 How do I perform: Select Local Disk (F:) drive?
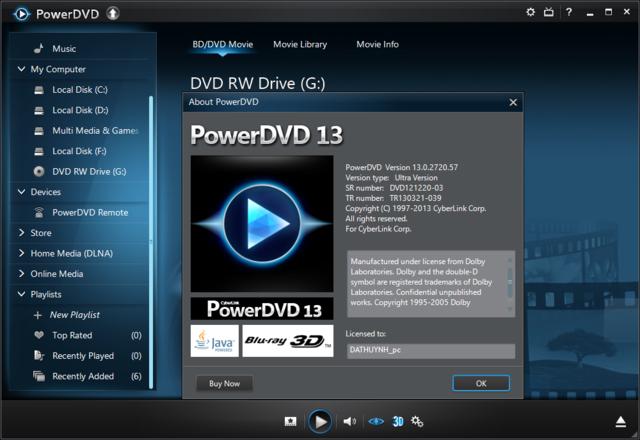pos(79,151)
